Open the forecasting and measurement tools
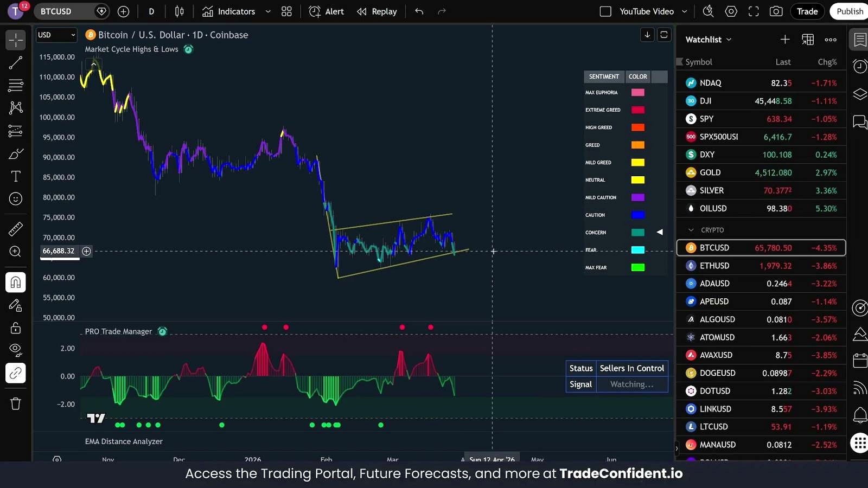The height and width of the screenshot is (488, 868). (16, 131)
